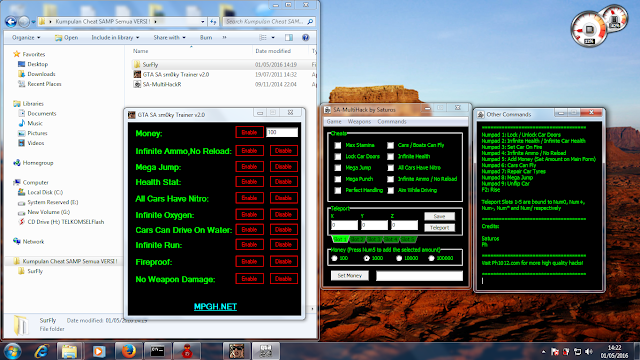
Task: Click the Set Money button
Action: (x=350, y=276)
